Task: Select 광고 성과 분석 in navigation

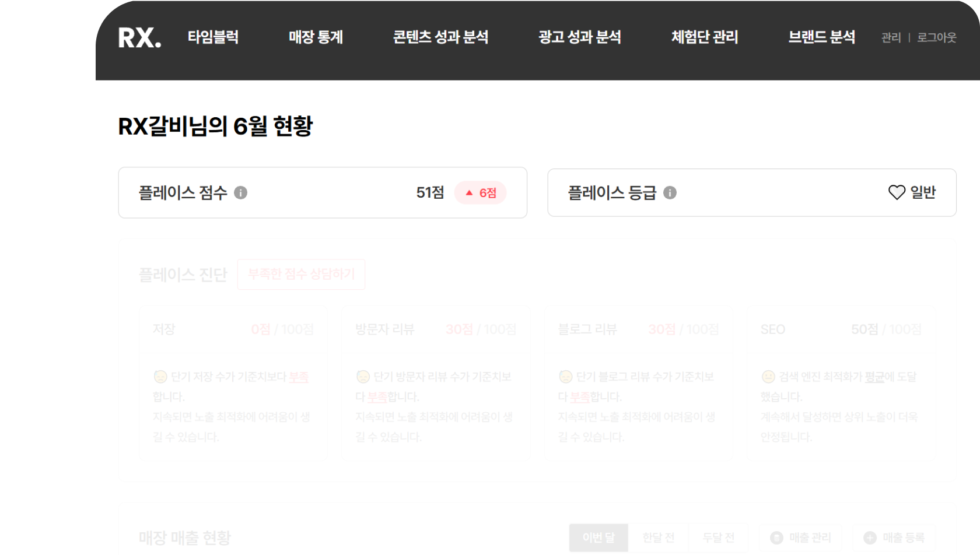Action: [579, 37]
